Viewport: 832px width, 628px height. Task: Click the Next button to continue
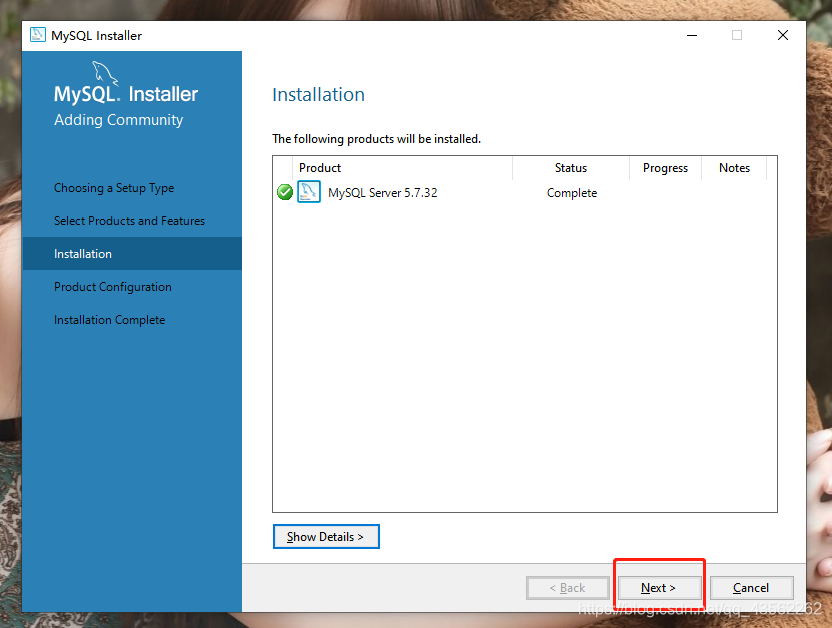click(658, 587)
